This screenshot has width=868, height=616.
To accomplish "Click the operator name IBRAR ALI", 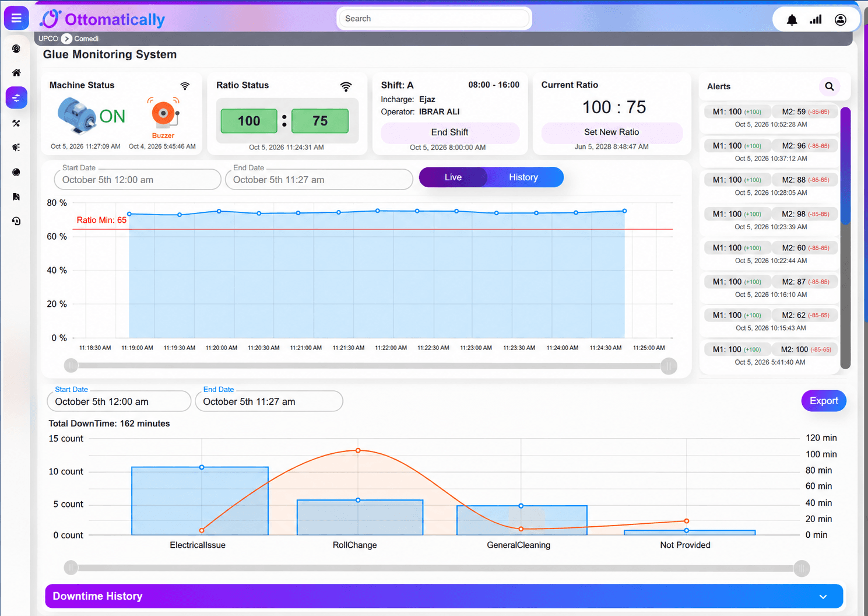I will tap(439, 112).
